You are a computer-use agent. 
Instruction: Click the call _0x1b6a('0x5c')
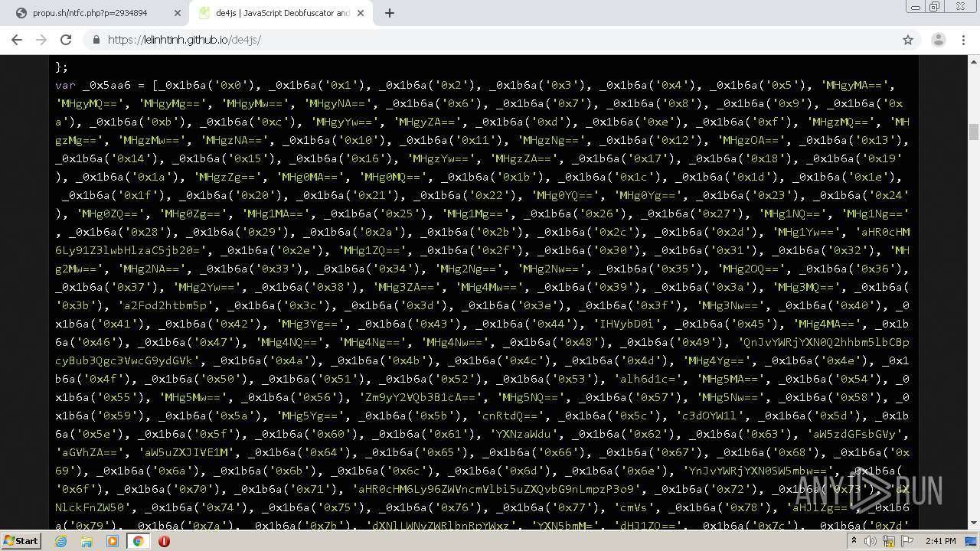coord(607,416)
